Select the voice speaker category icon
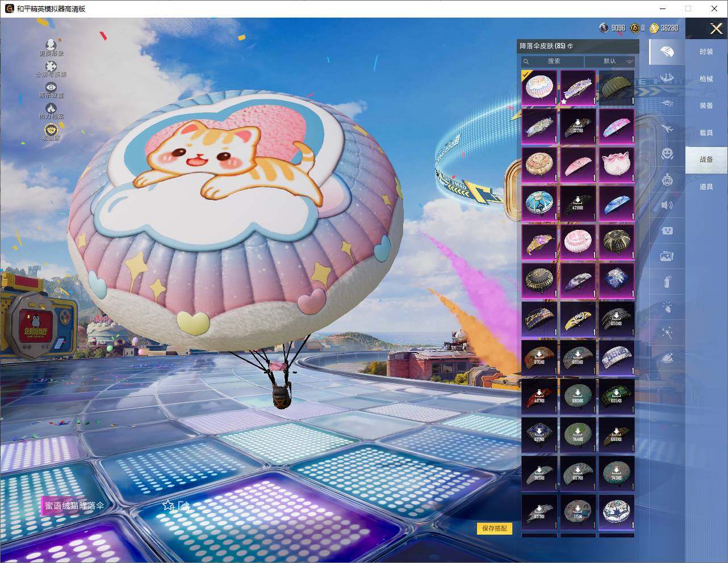 (667, 205)
